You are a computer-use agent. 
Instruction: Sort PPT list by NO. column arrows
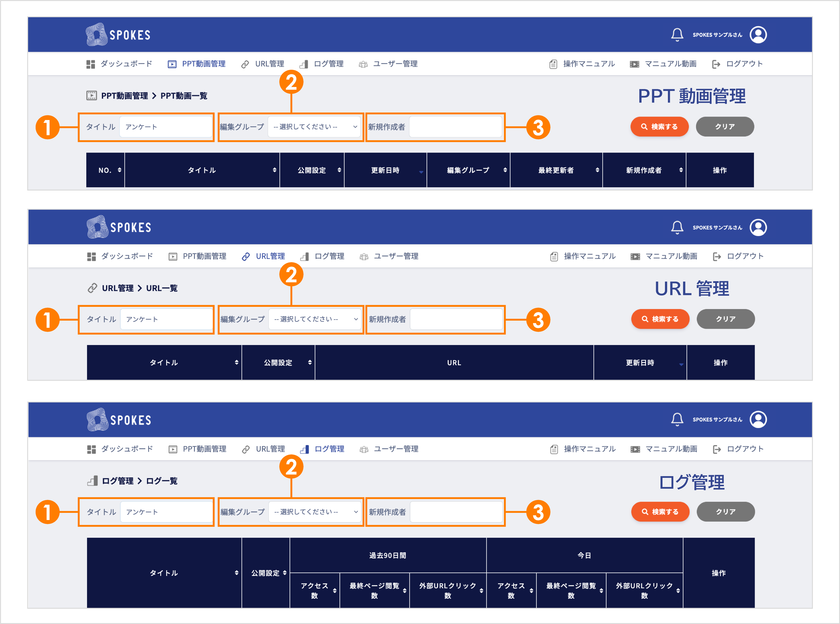tap(119, 170)
